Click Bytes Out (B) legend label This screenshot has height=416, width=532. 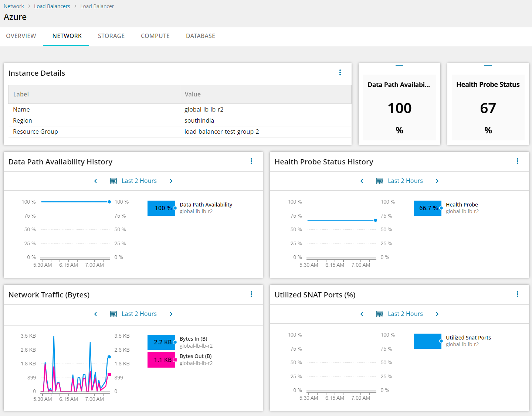pyautogui.click(x=196, y=356)
